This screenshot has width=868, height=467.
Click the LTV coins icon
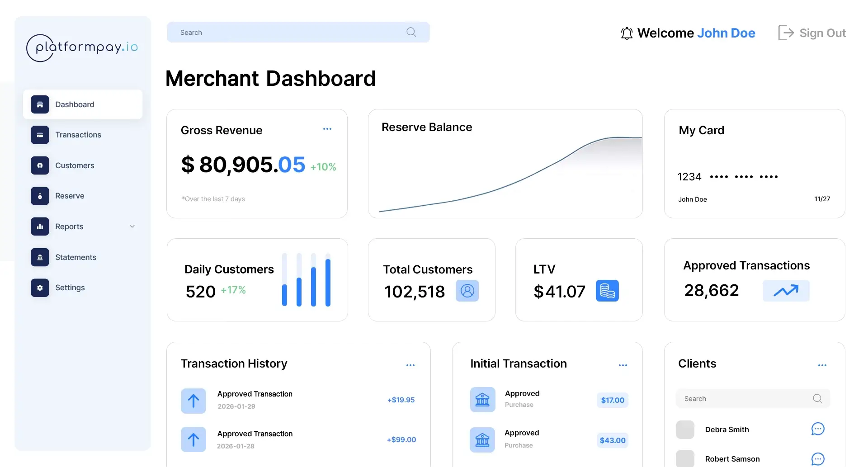tap(607, 291)
